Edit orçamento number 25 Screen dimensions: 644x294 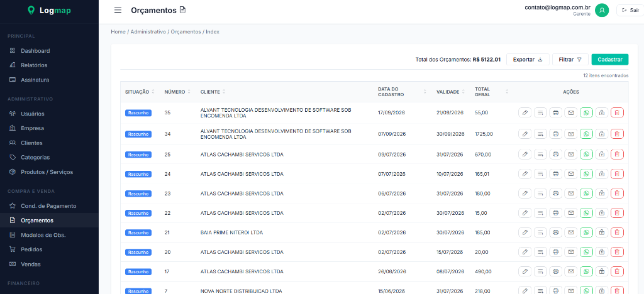[525, 154]
